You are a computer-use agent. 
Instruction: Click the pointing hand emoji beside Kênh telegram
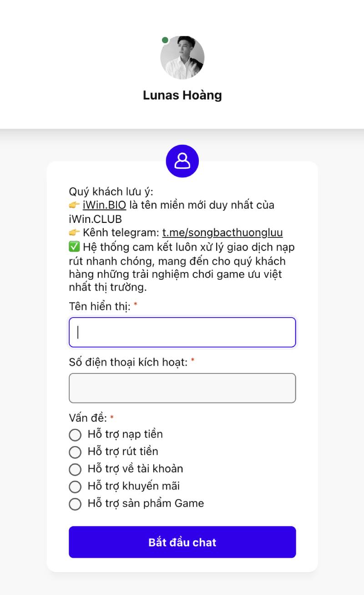tap(75, 233)
